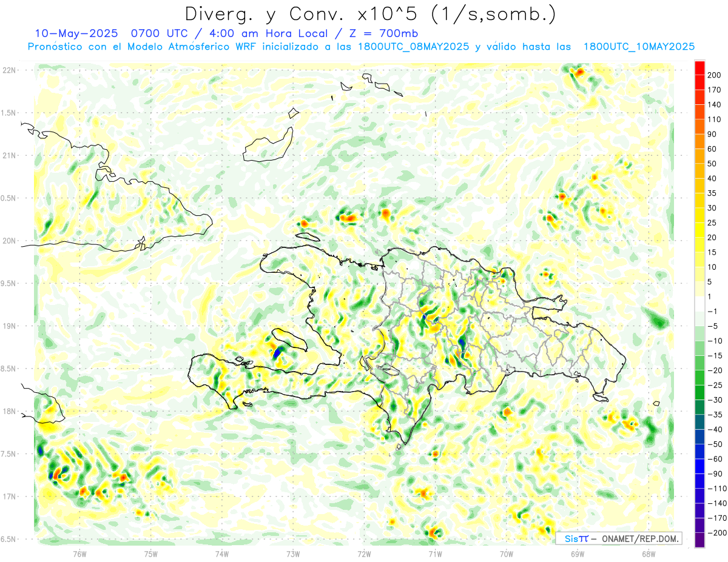Click the '40' value on the color scale
The image size is (728, 562).
point(712,178)
